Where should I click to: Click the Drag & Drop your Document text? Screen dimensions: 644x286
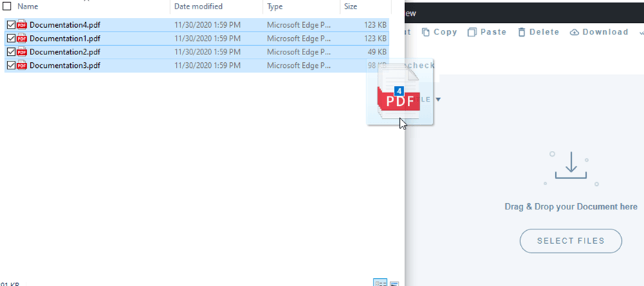(x=570, y=207)
